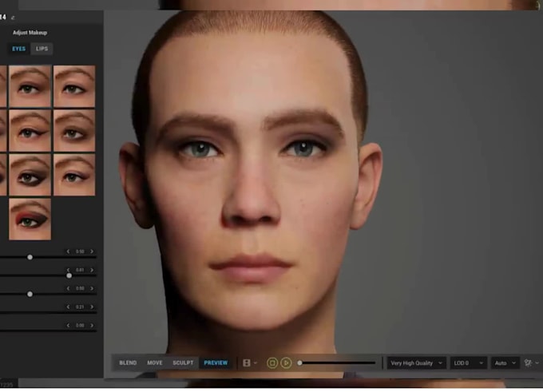The width and height of the screenshot is (543, 392).
Task: Click the 0.00 value field
Action: click(x=80, y=326)
